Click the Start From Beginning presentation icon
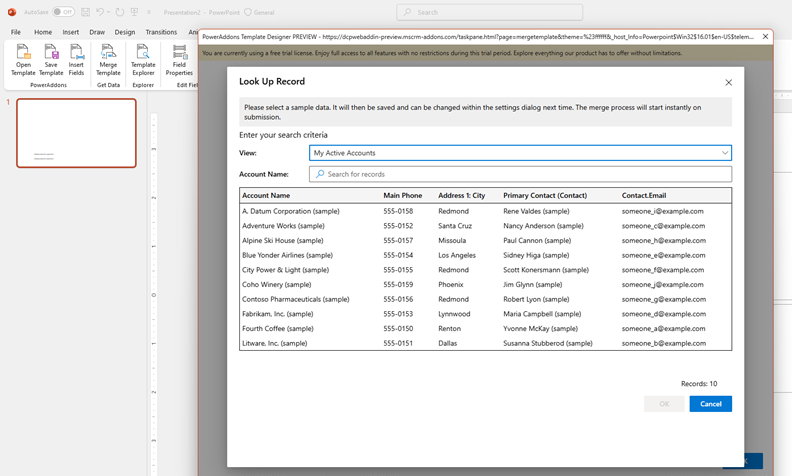This screenshot has width=792, height=476. tap(134, 12)
